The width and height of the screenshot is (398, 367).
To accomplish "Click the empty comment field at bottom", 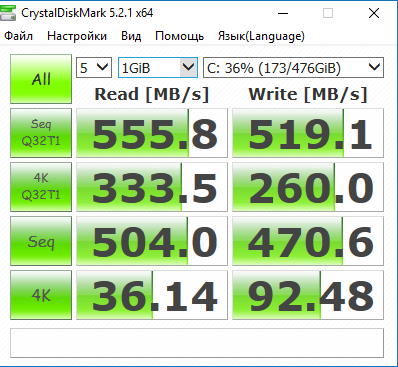I will coord(197,343).
